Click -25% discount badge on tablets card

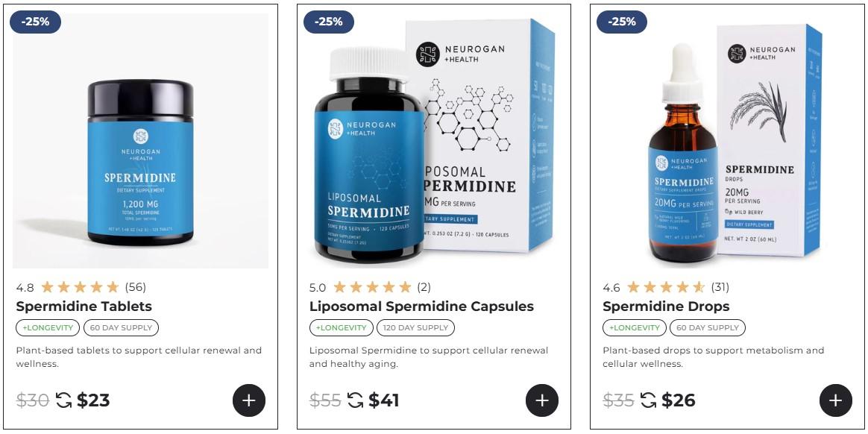[x=36, y=22]
